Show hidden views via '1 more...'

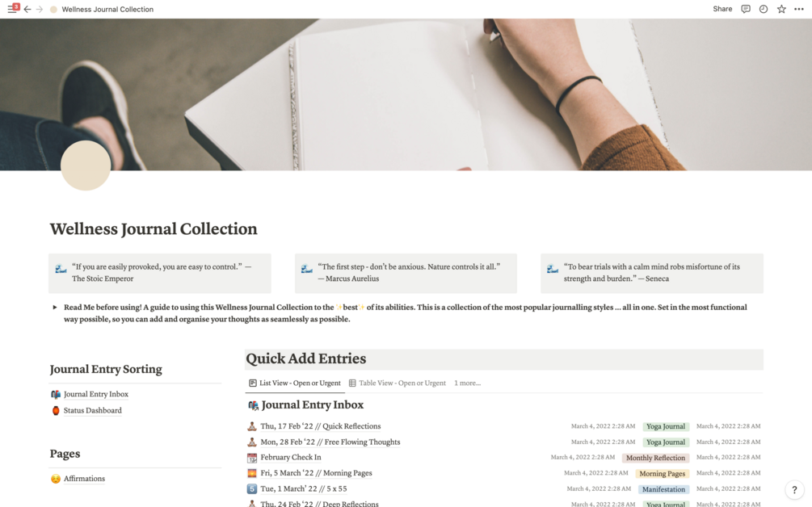(467, 383)
